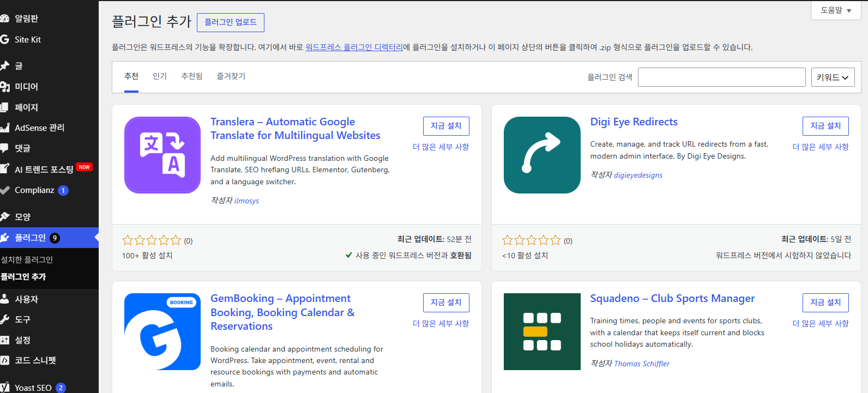This screenshot has width=868, height=393.
Task: Open the Squadeno plugin thumbnail
Action: pos(542,331)
